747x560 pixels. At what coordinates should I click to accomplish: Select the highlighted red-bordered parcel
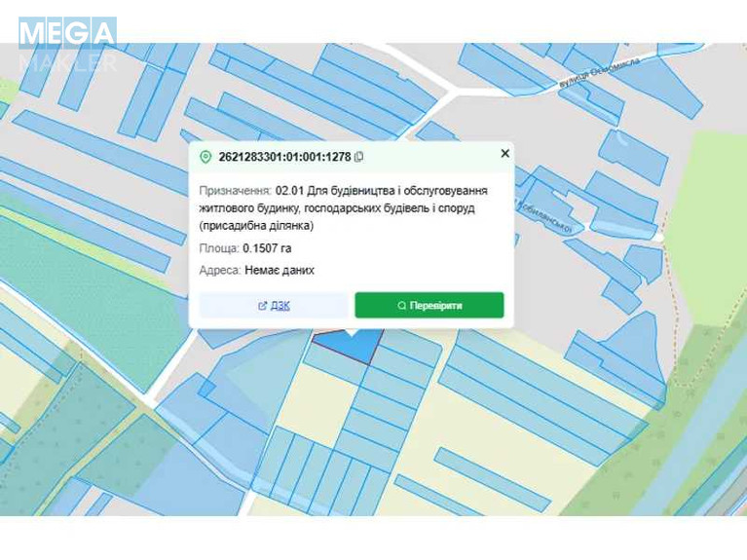pos(349,345)
